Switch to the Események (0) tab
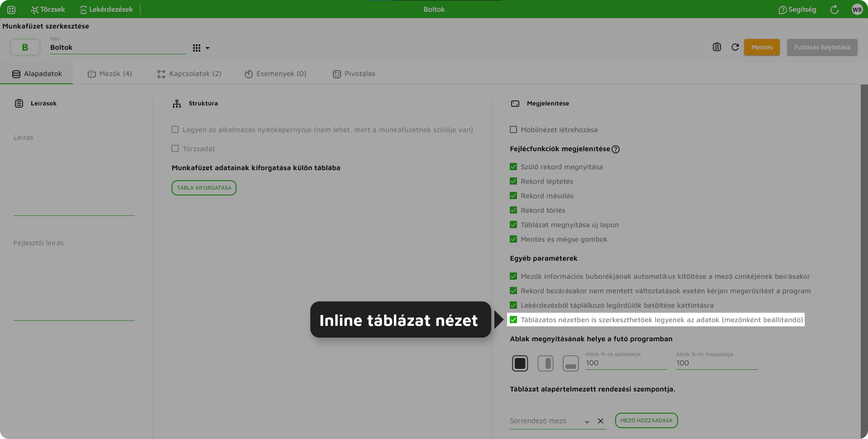Screen dimensions: 868x439 (x=275, y=74)
